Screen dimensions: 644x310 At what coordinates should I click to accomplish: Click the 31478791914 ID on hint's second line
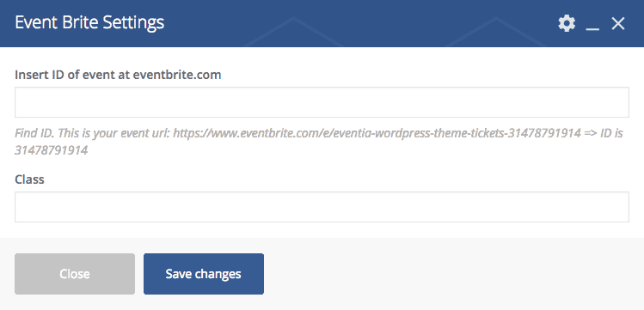(52, 150)
